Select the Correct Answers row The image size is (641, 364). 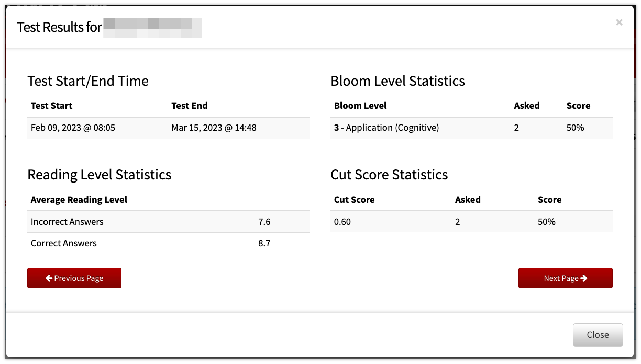tap(168, 243)
